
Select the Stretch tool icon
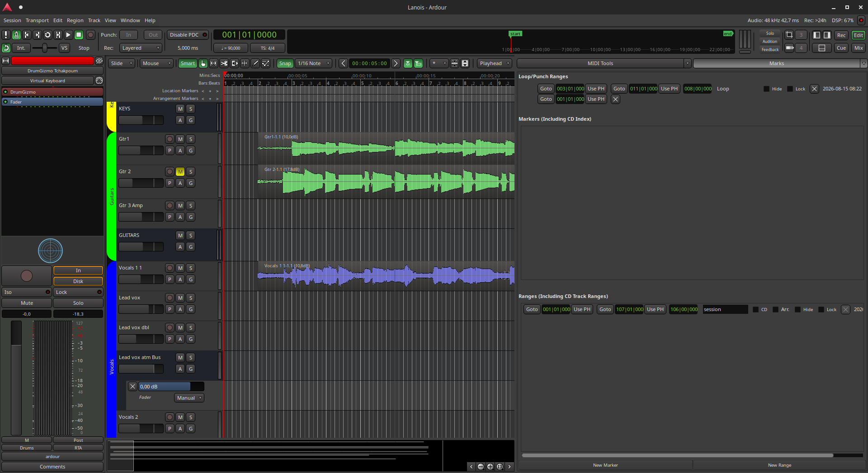click(245, 63)
